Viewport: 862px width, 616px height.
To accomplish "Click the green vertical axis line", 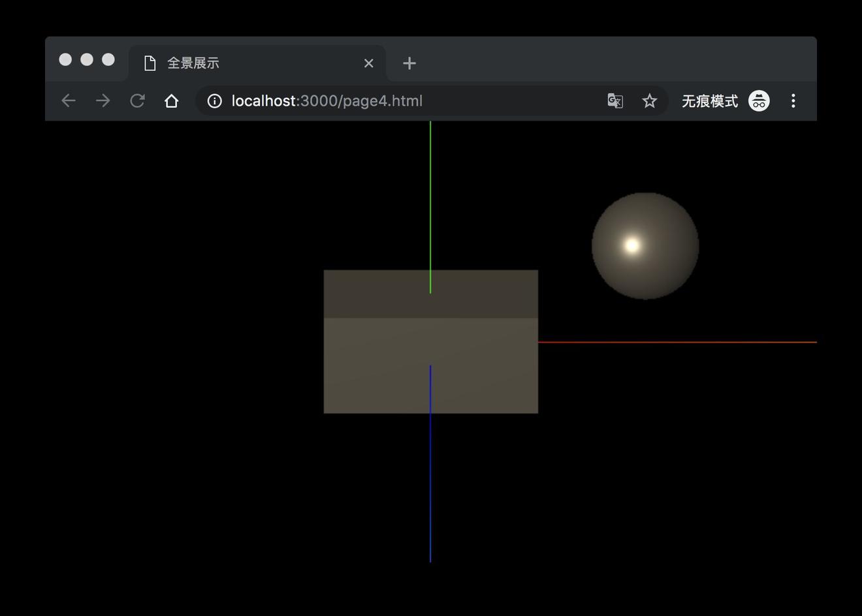I will tap(430, 196).
